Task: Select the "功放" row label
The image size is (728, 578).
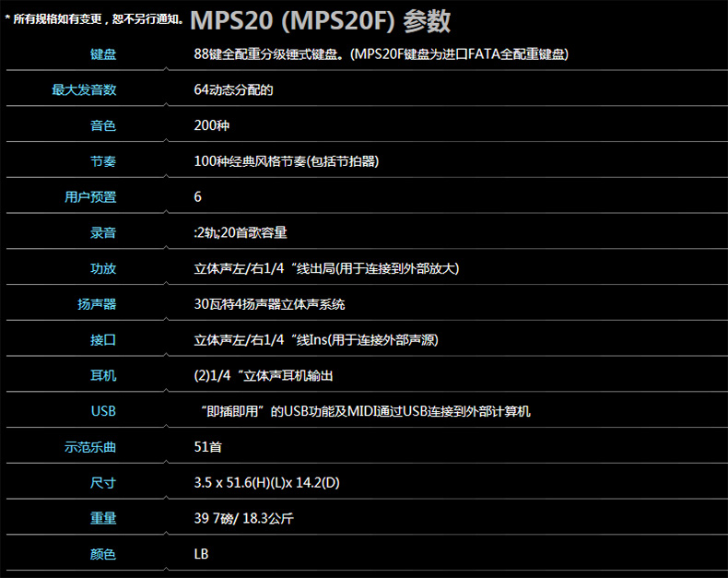Action: coord(103,268)
